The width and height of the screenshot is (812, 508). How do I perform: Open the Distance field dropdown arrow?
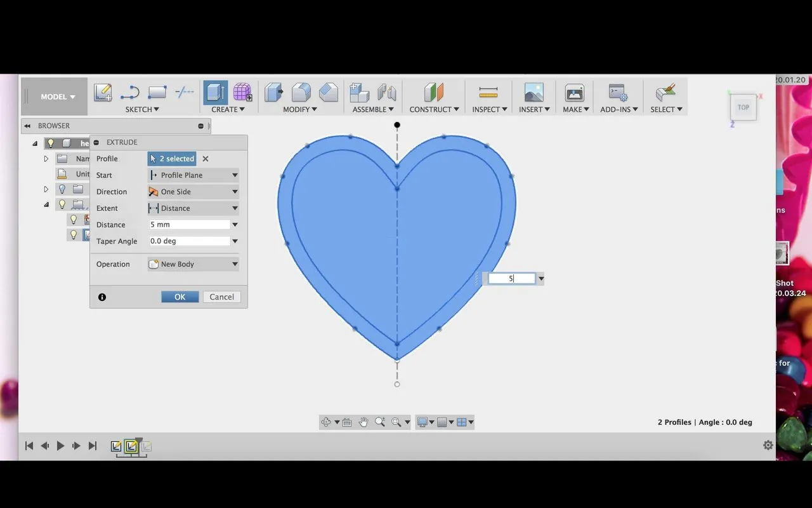[235, 225]
